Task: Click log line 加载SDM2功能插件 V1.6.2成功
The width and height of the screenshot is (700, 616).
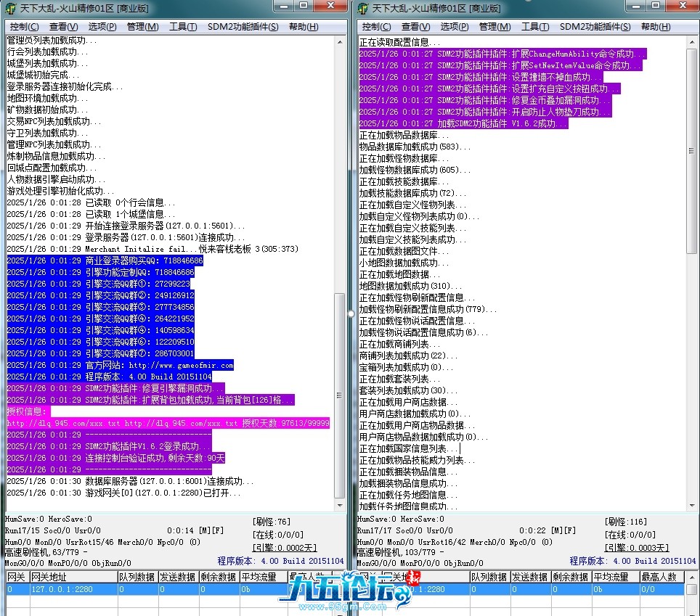Action: (463, 123)
